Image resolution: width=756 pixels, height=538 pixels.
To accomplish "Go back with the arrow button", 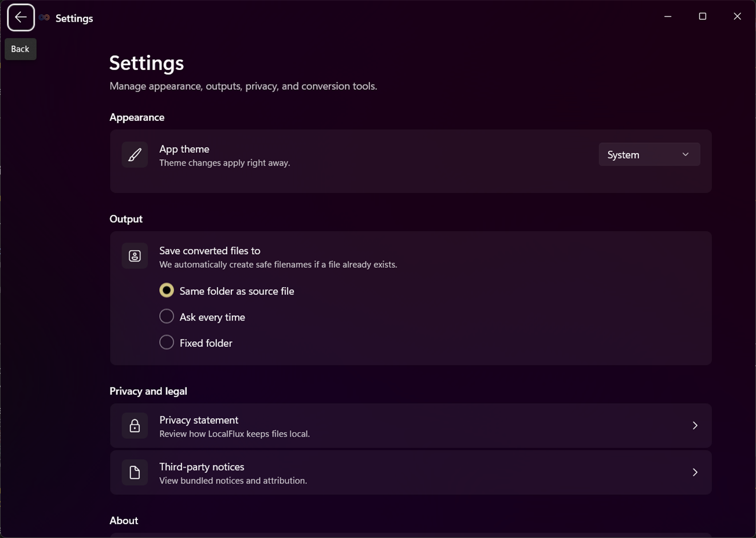I will (21, 17).
